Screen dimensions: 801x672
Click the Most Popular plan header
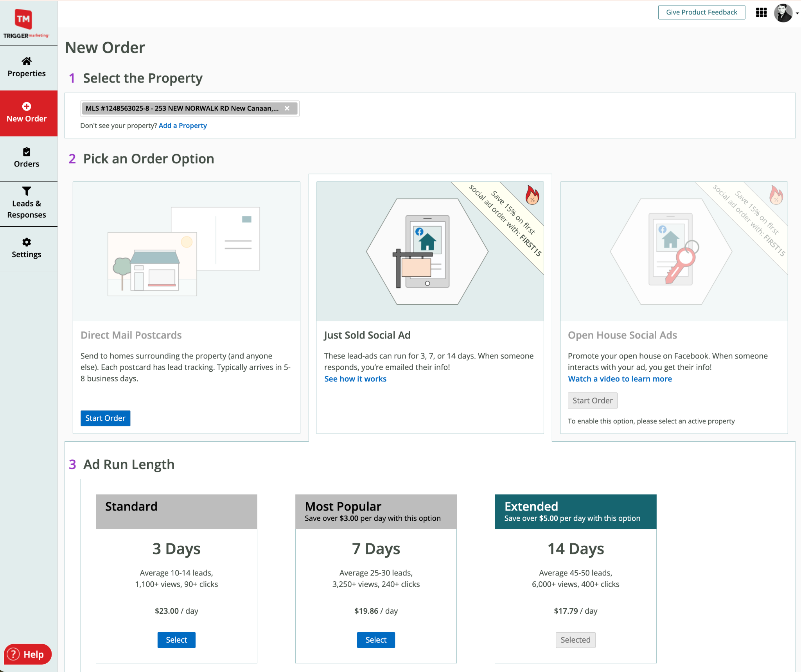[x=376, y=512]
